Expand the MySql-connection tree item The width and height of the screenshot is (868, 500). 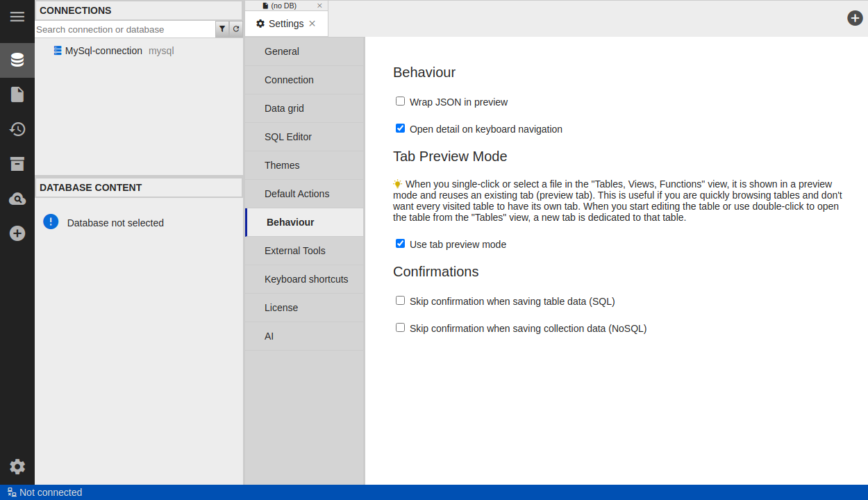[103, 51]
